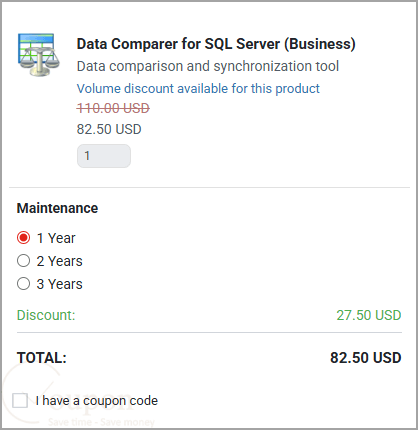Select the 3 Years maintenance option
The height and width of the screenshot is (430, 418).
click(x=23, y=284)
